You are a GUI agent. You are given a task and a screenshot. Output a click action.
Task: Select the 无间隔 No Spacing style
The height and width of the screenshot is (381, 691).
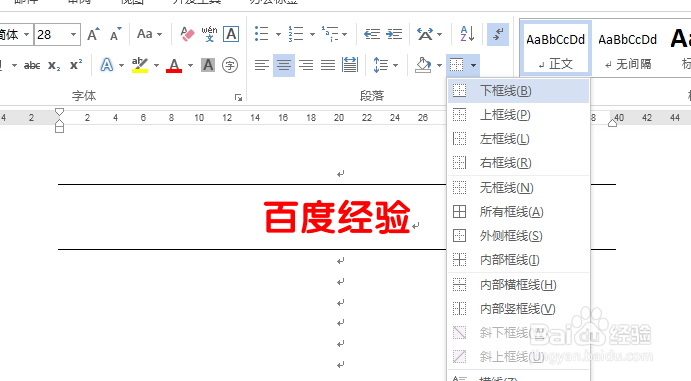pyautogui.click(x=628, y=48)
